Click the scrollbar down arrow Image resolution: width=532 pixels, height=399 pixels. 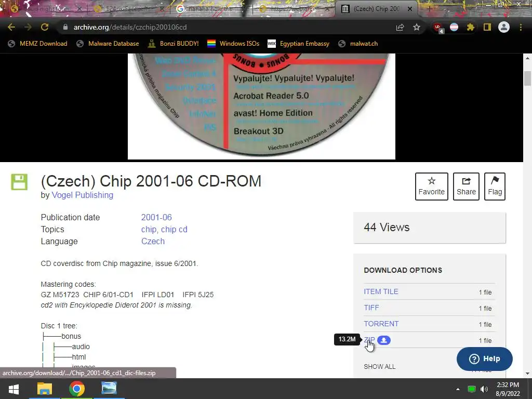(527, 374)
